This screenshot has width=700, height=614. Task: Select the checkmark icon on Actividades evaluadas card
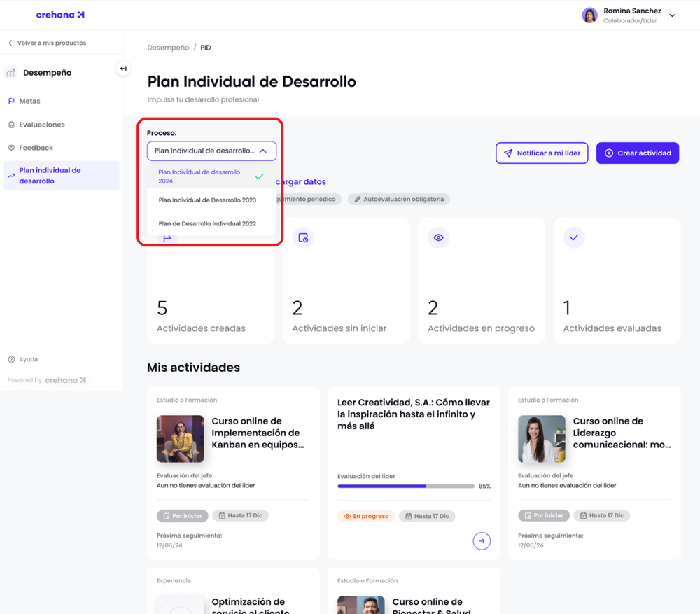(574, 237)
